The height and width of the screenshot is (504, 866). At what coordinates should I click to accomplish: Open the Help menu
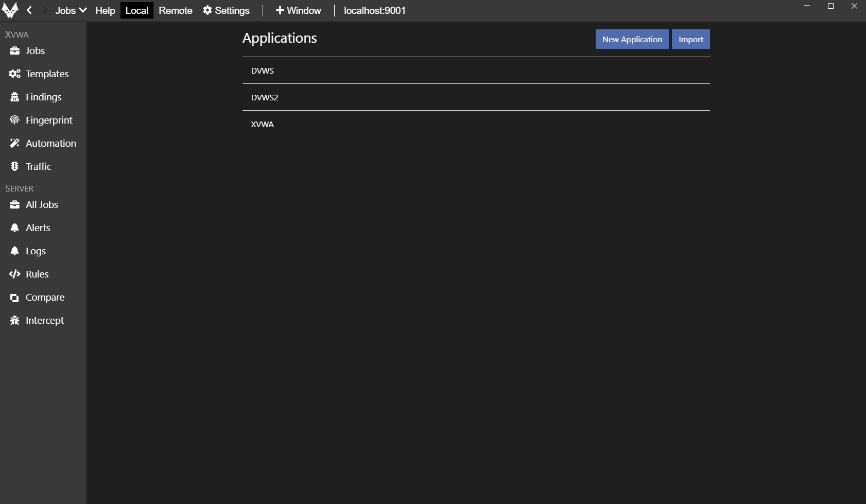[x=105, y=10]
